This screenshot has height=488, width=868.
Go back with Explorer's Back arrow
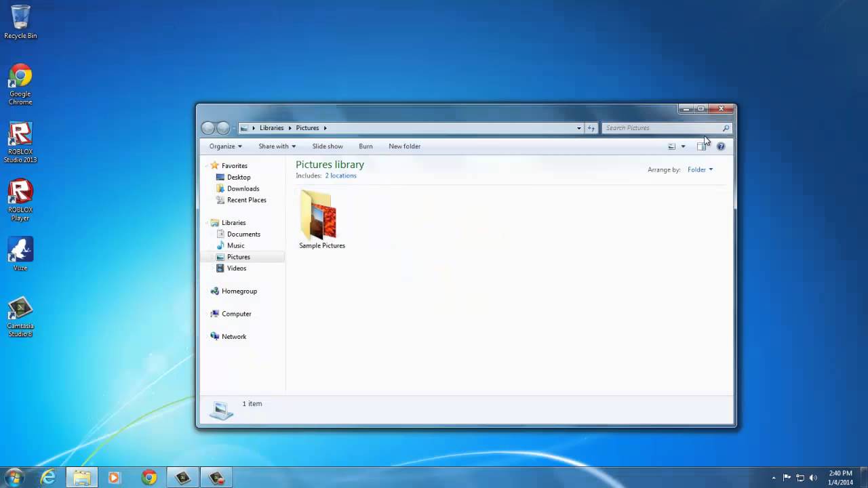coord(208,128)
